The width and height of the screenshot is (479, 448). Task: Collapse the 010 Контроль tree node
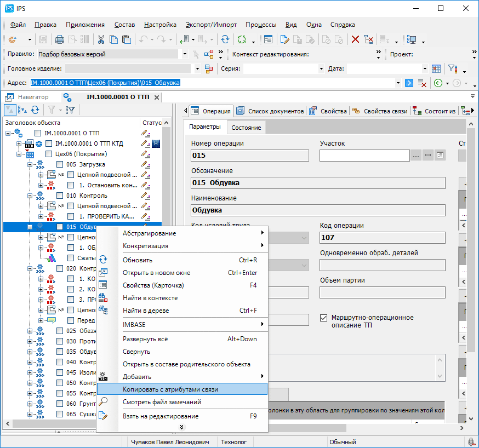click(x=30, y=196)
